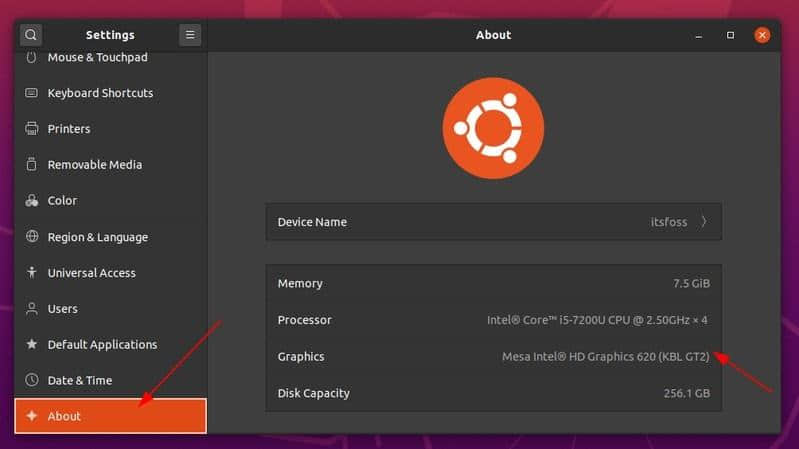
Task: Select the Printers icon in sidebar
Action: pos(31,129)
